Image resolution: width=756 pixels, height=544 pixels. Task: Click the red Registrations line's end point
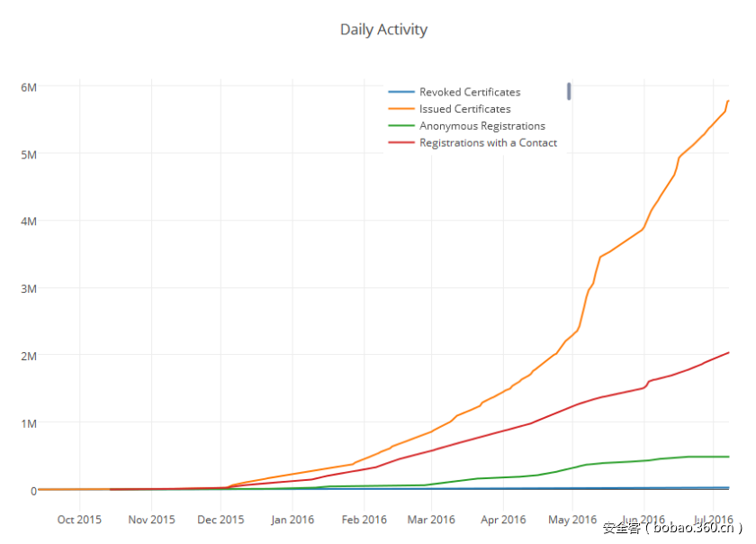(728, 352)
